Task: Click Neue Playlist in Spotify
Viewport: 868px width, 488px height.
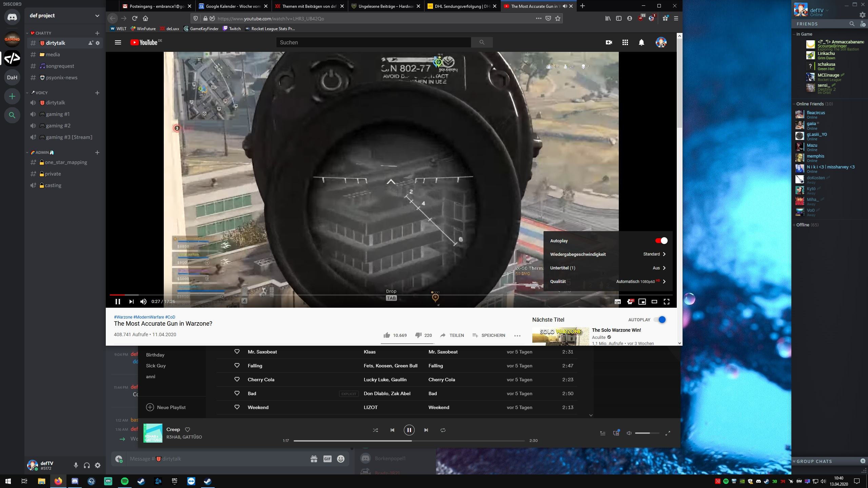Action: coord(166,407)
